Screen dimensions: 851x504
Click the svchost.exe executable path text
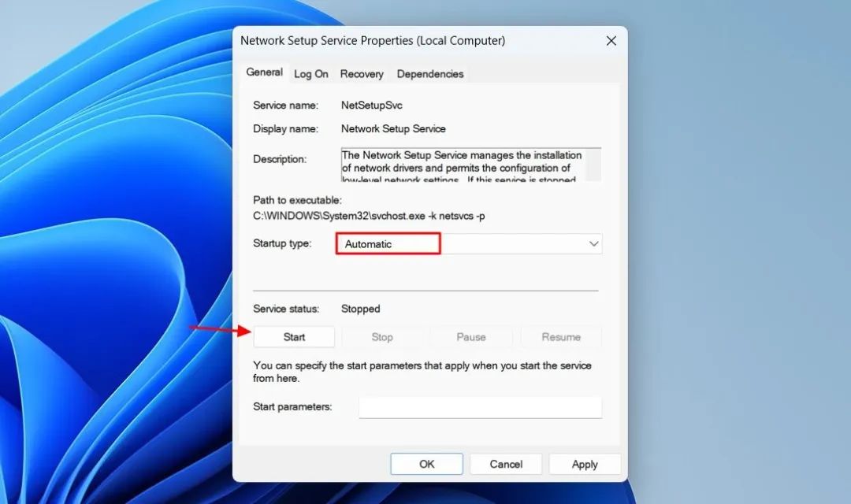click(369, 216)
